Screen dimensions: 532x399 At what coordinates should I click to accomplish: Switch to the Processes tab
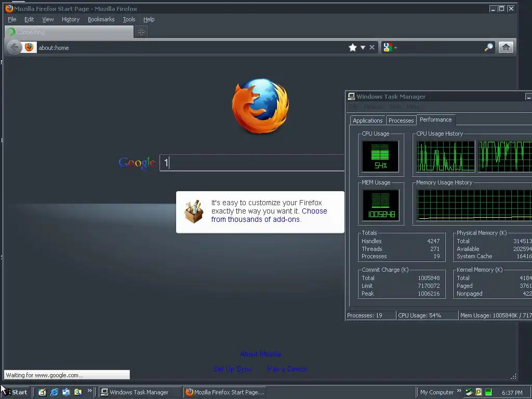pyautogui.click(x=401, y=121)
